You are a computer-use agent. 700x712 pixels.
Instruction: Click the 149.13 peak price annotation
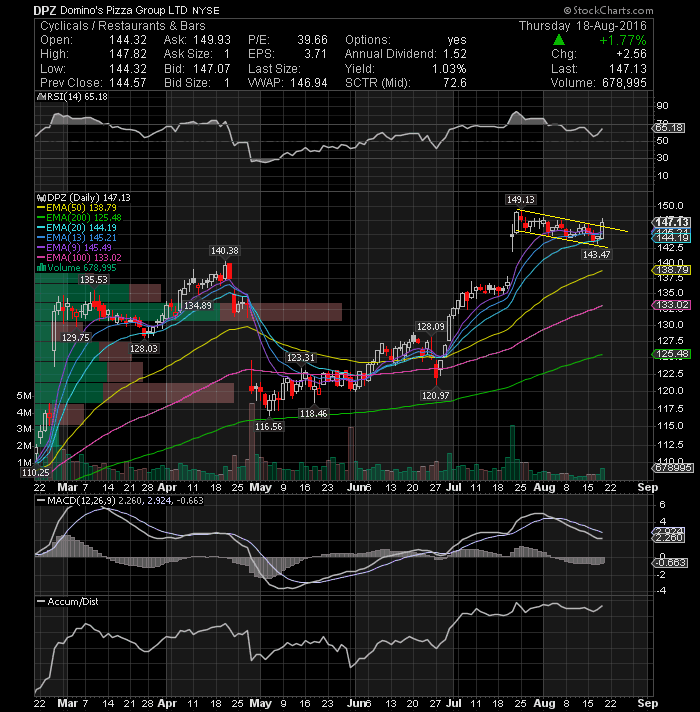[x=521, y=200]
